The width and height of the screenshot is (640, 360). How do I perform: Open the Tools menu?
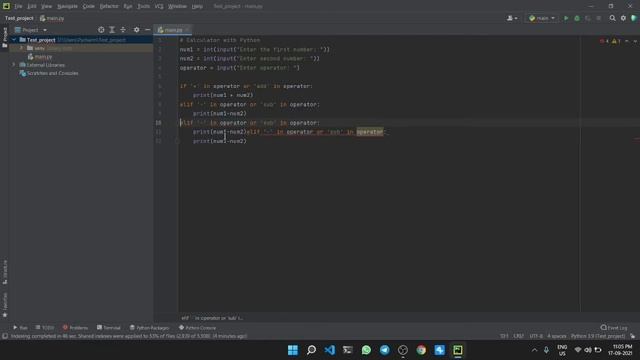coord(143,6)
